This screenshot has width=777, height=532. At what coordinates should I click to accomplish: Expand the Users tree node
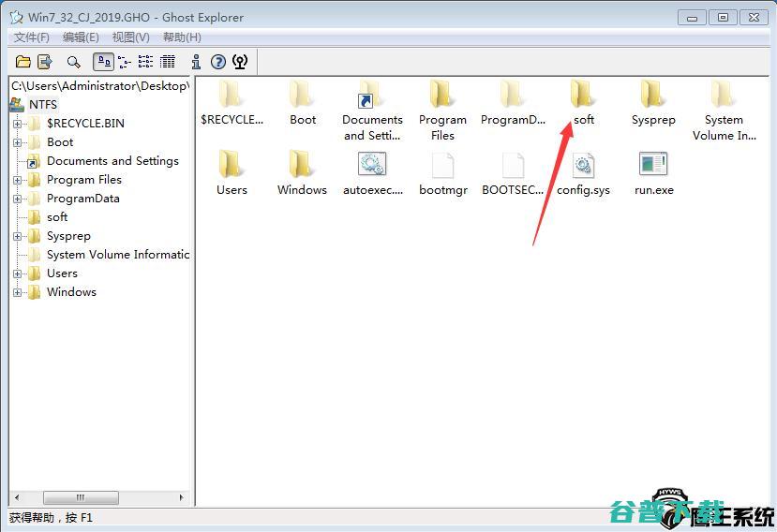[x=18, y=273]
